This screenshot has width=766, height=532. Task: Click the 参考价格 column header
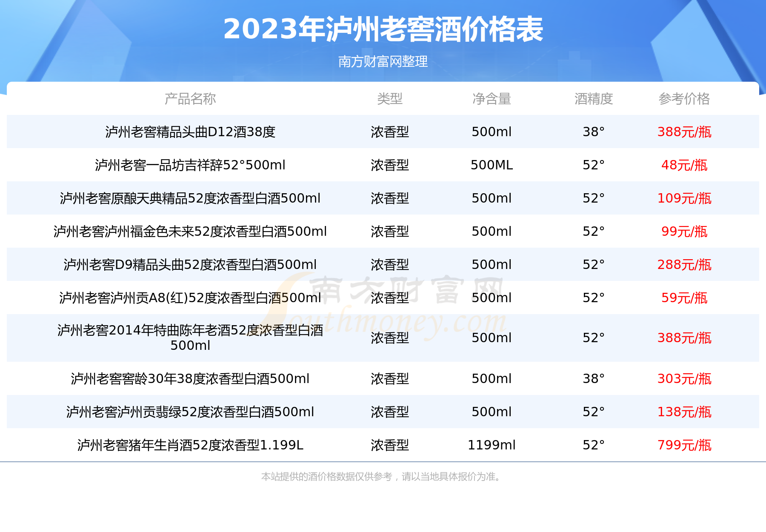684,99
